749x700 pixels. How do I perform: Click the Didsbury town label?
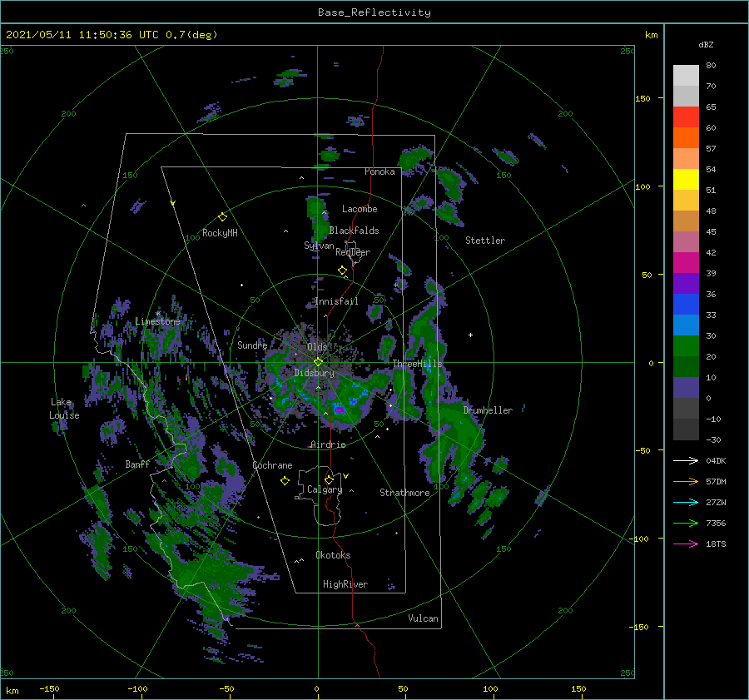[314, 373]
